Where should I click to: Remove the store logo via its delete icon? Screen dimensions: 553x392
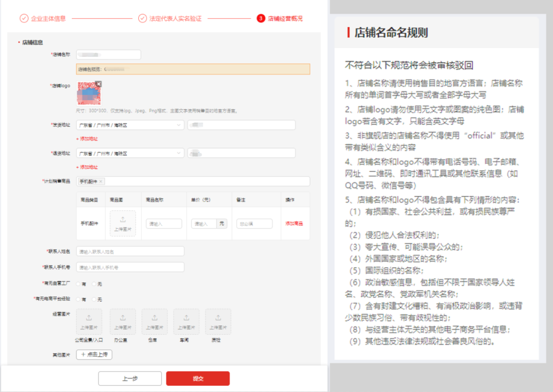click(x=99, y=84)
